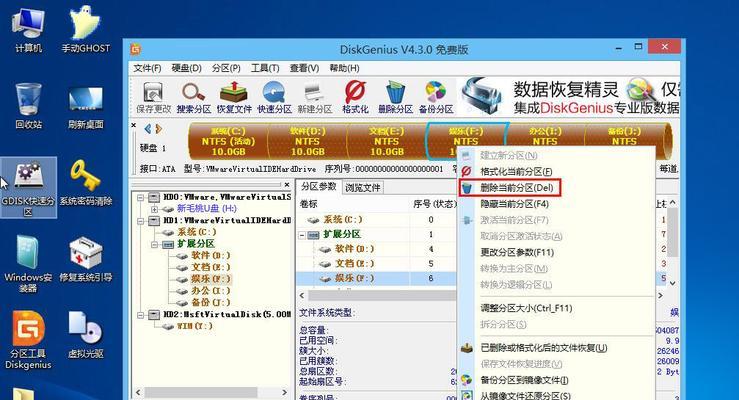Open the 文件(F) menu
The width and height of the screenshot is (739, 400).
147,68
